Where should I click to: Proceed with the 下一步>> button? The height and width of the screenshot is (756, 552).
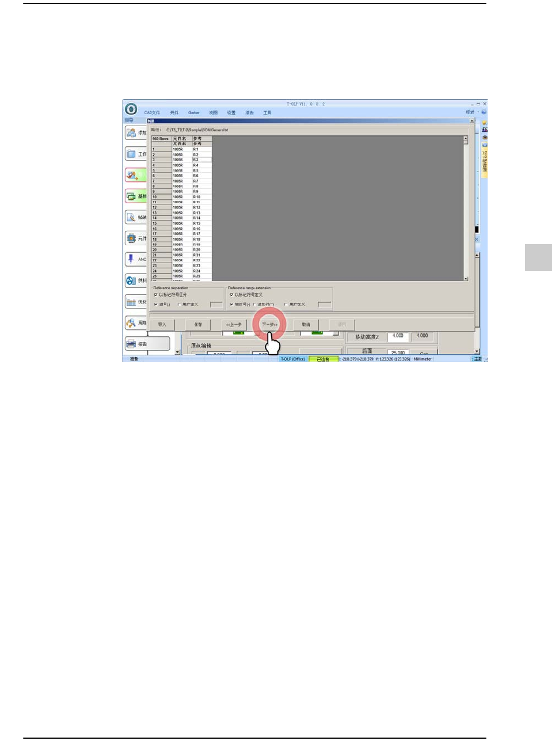270,325
